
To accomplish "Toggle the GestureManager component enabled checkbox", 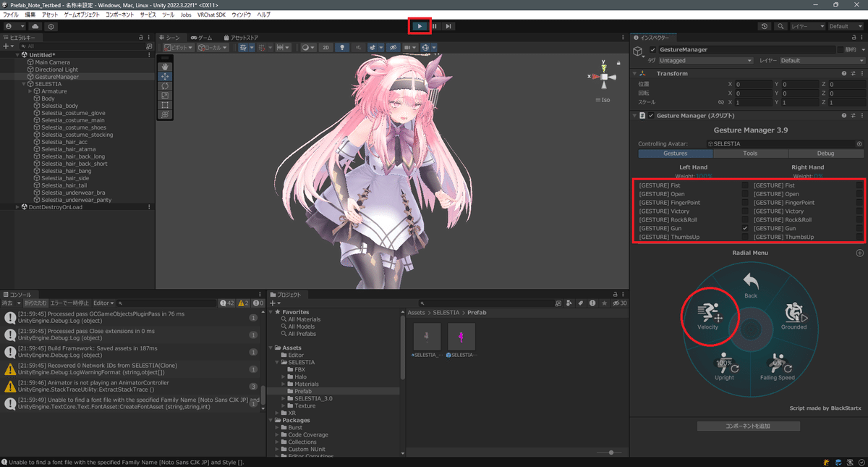I will (652, 50).
